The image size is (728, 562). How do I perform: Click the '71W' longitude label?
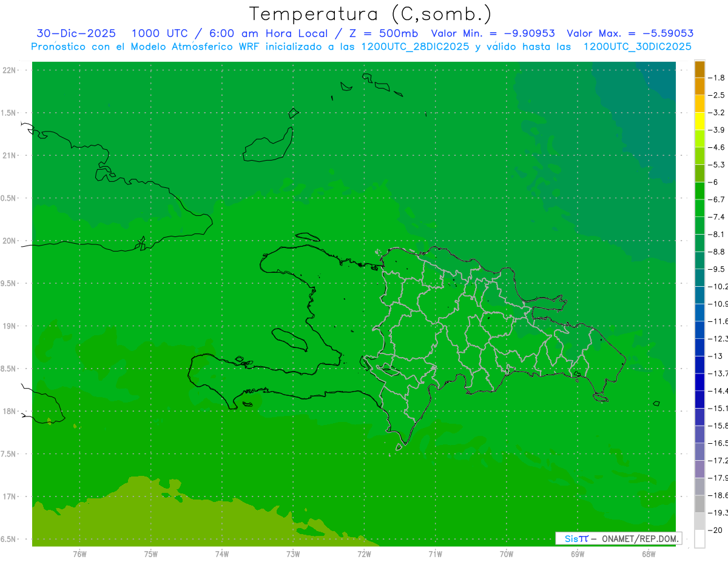pyautogui.click(x=435, y=554)
